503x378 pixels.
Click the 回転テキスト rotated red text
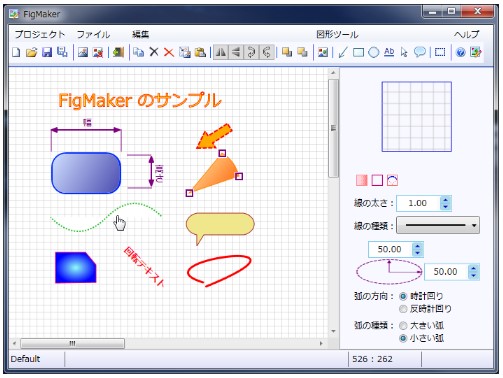point(144,267)
